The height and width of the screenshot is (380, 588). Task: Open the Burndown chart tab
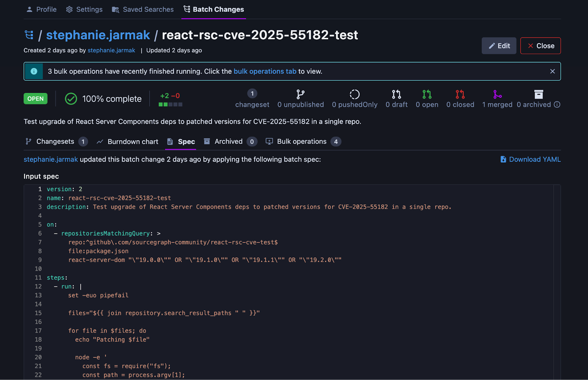point(127,142)
